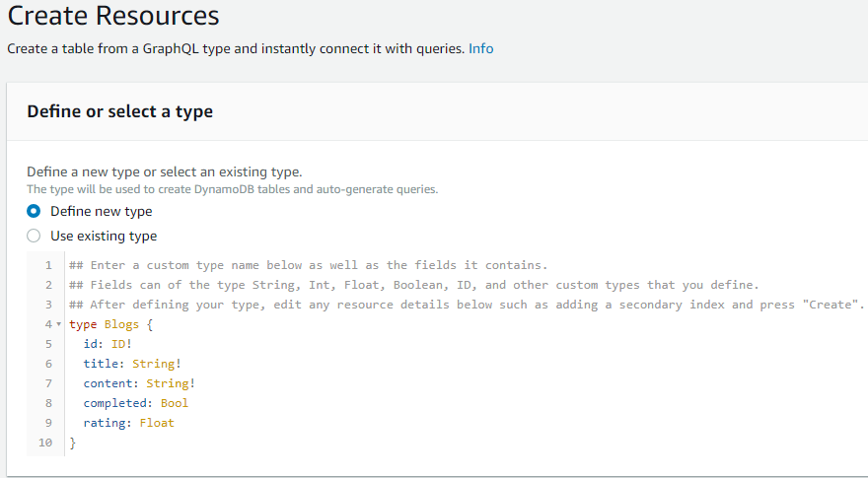Click line number 10 in the gutter
Viewport: 868px width, 478px height.
(x=44, y=443)
